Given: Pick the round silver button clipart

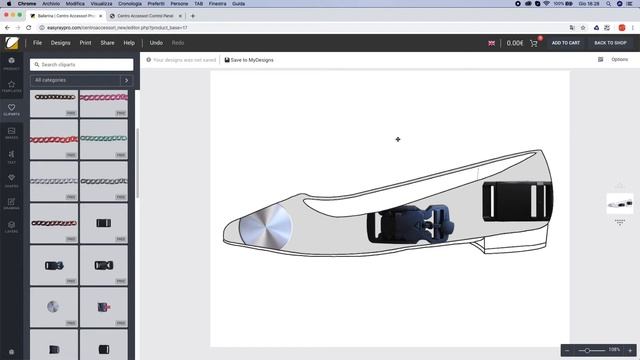Looking at the screenshot, I should coord(54,307).
